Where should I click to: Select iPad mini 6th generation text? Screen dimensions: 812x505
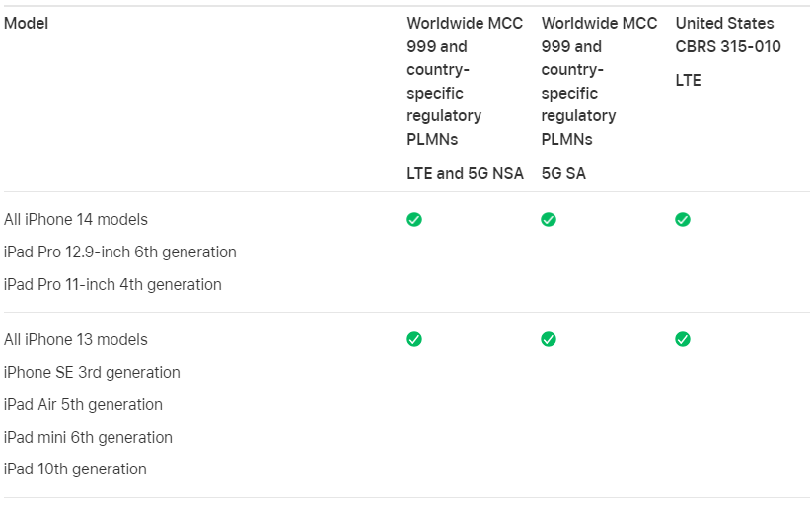point(88,437)
